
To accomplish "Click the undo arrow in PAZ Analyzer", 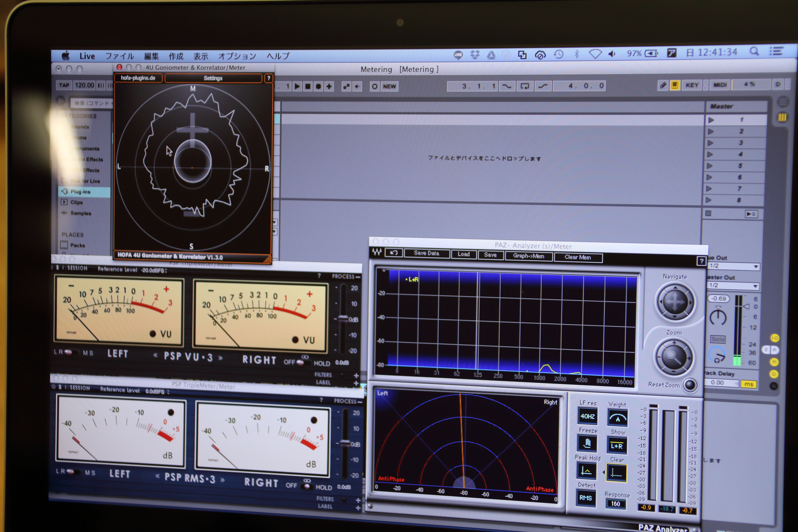I will tap(394, 252).
